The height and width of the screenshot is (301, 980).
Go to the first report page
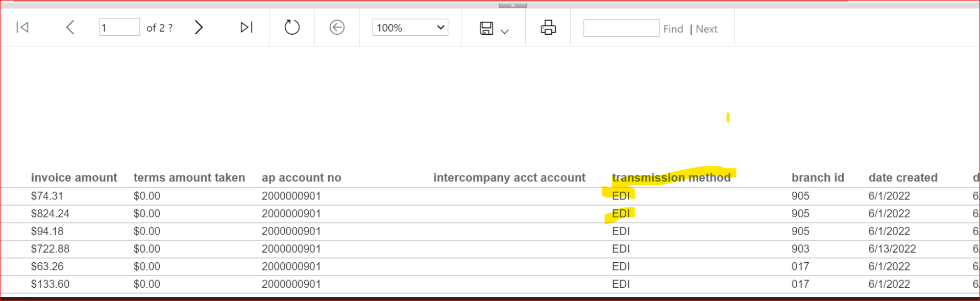[22, 28]
